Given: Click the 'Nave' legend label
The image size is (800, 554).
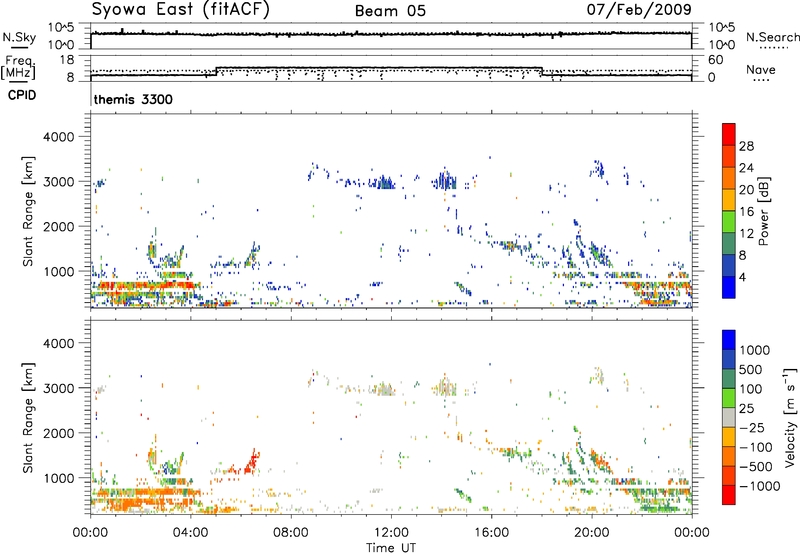Looking at the screenshot, I should (x=761, y=69).
